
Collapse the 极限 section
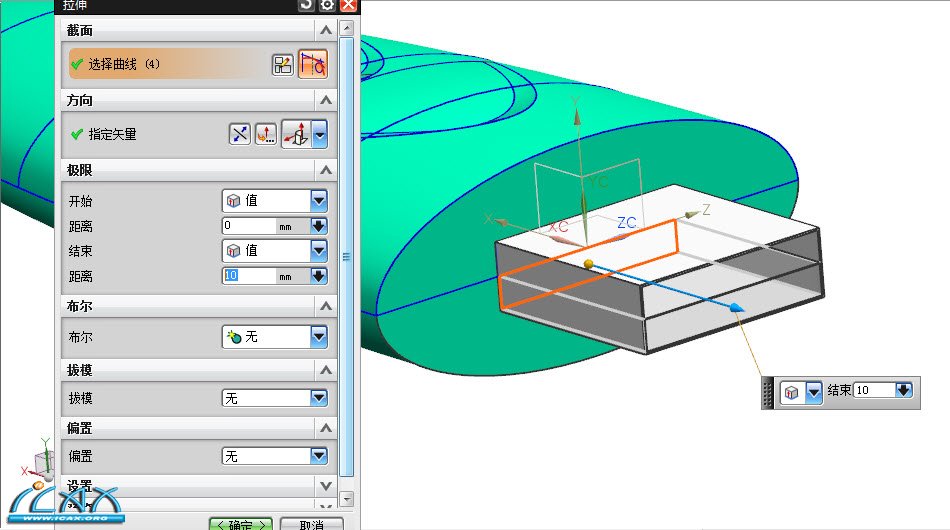click(x=324, y=170)
